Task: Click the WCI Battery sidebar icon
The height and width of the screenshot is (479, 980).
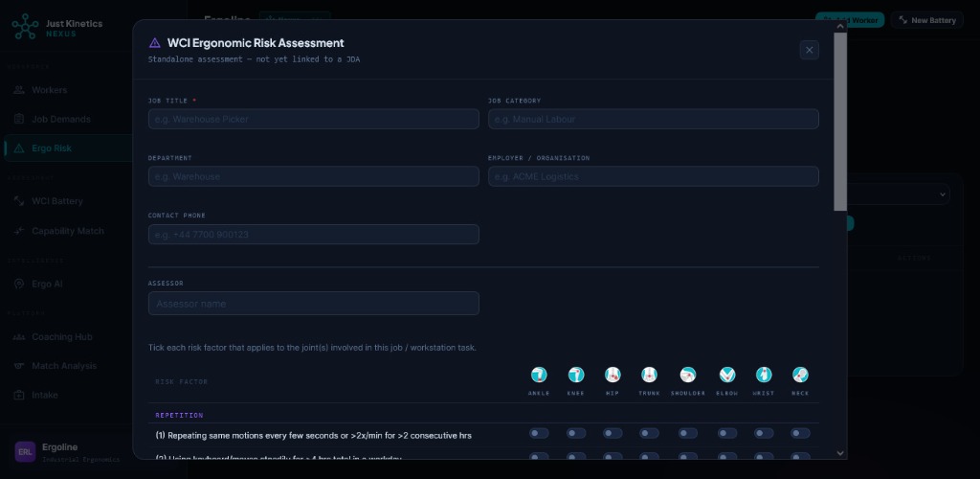Action: 19,201
